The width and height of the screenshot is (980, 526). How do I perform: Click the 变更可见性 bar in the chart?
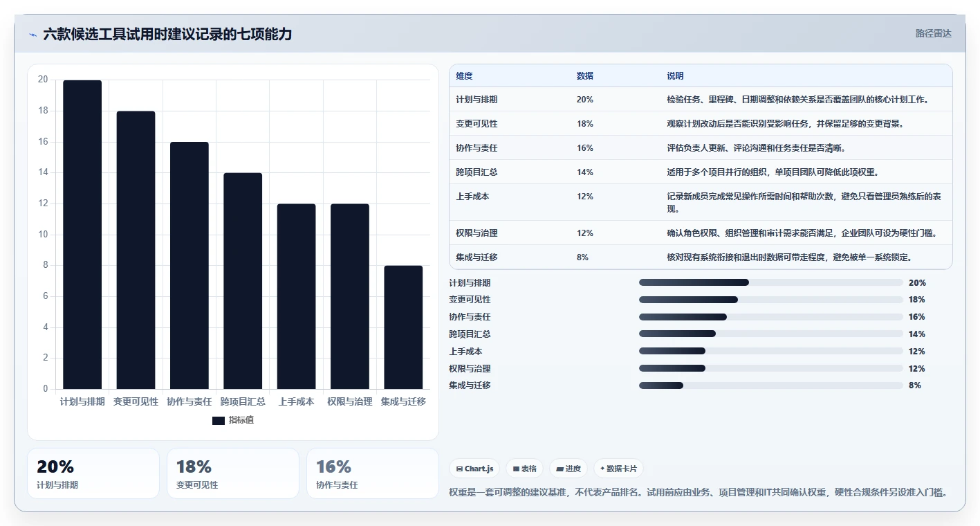136,250
